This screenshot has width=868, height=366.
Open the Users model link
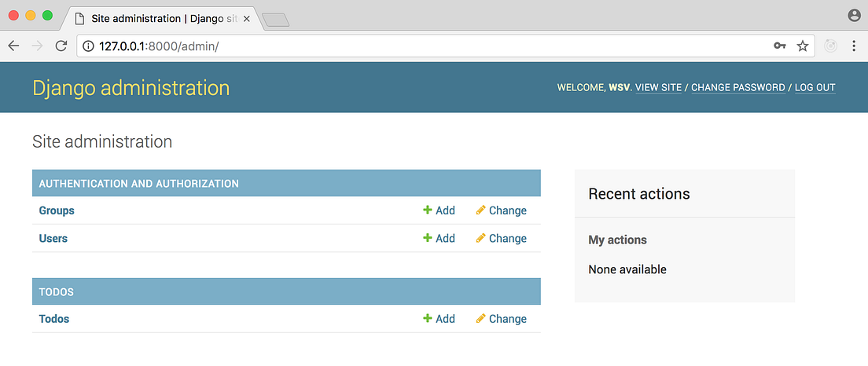[x=53, y=238]
